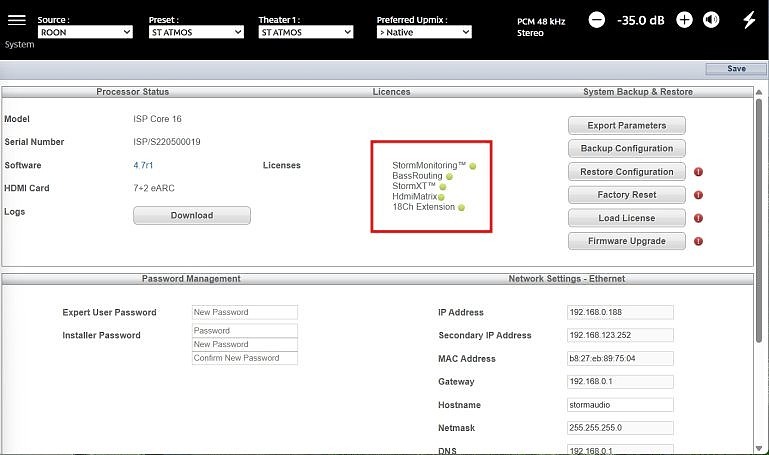Open the Preferred Upmix dropdown
This screenshot has height=455, width=769.
tap(424, 32)
